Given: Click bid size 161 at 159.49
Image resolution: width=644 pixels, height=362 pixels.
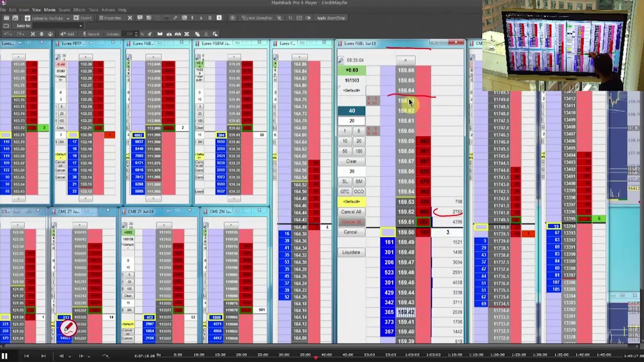Looking at the screenshot, I should click(x=389, y=242).
